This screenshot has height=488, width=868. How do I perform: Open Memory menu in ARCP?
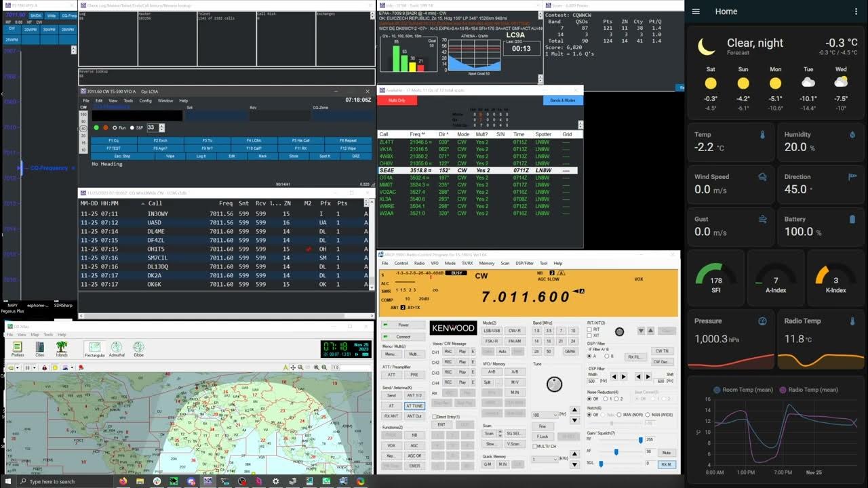click(486, 263)
